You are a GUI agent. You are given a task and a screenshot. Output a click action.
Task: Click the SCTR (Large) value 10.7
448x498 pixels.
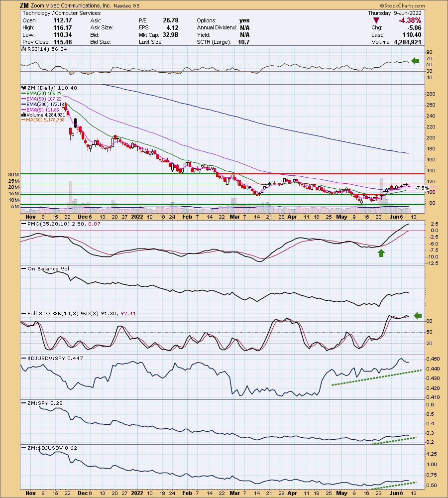point(243,42)
